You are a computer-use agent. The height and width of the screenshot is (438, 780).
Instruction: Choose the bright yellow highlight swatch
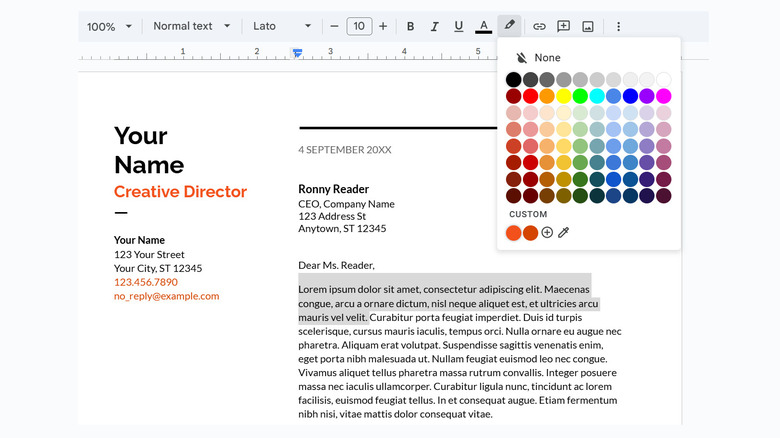[563, 96]
